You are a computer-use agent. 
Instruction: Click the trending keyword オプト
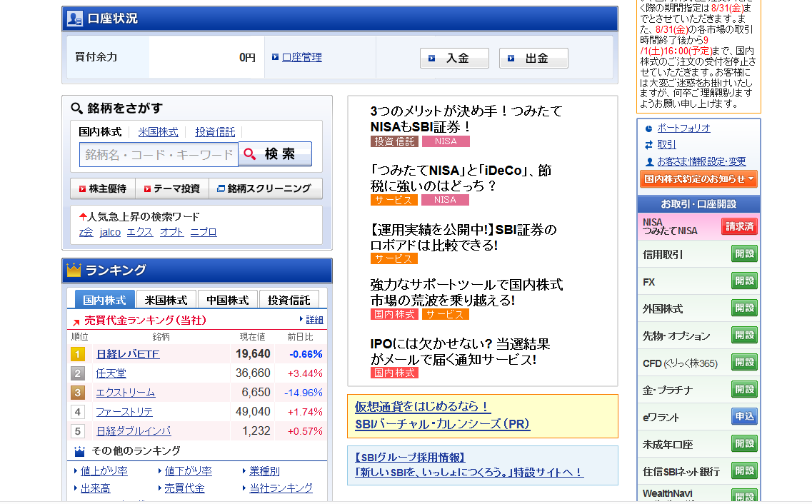171,232
